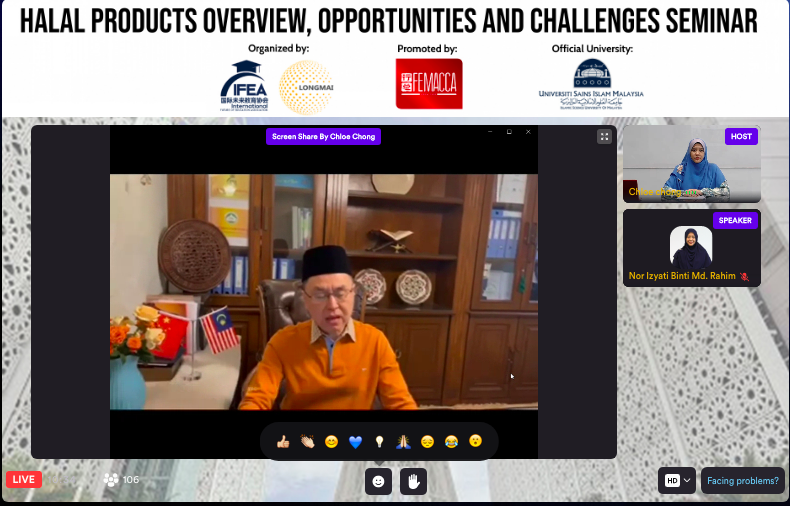Viewport: 790px width, 506px height.
Task: Enter fullscreen for the screen share
Action: tap(604, 137)
